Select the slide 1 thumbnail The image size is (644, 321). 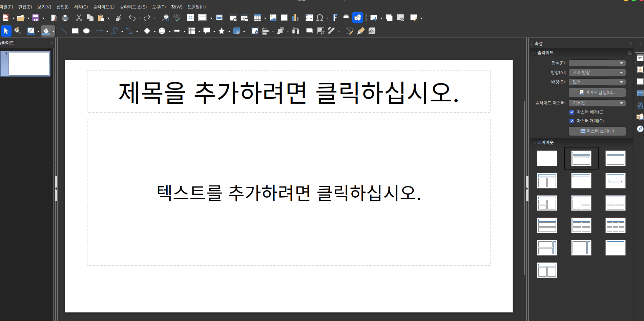click(29, 63)
